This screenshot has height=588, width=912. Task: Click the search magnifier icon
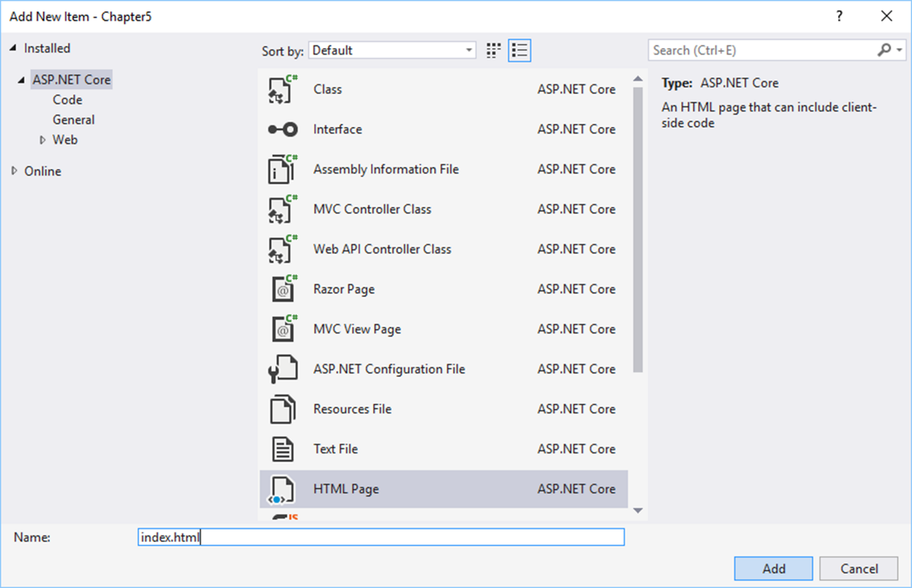[x=885, y=50]
